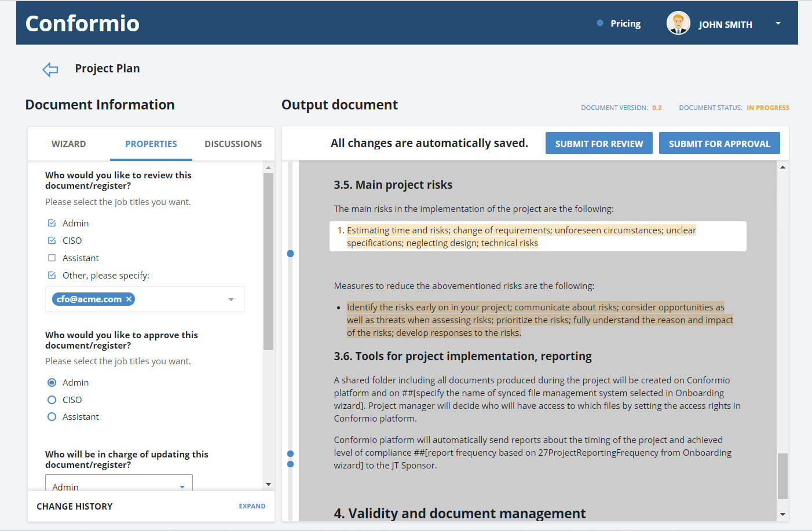Open the update-responsible Admin dropdown
The image size is (812, 531).
coord(119,483)
